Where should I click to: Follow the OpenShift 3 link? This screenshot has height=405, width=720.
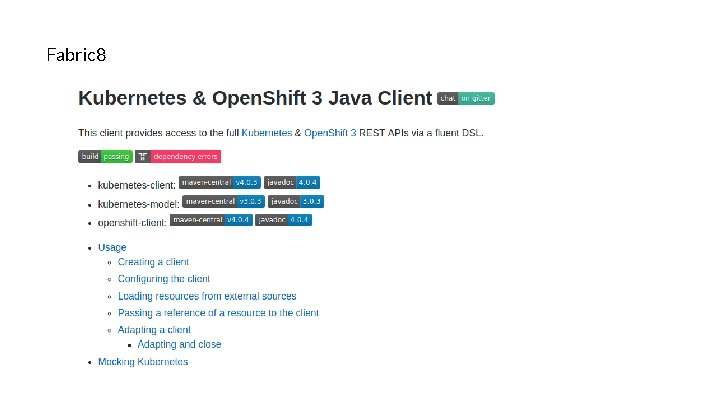330,133
